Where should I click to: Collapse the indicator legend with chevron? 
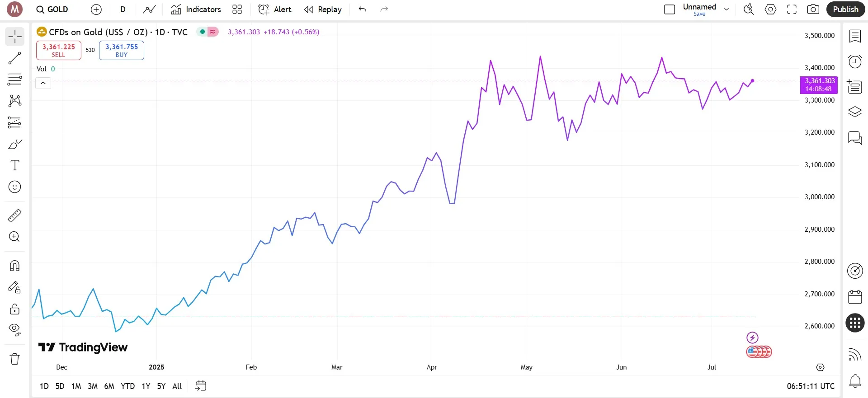click(43, 83)
